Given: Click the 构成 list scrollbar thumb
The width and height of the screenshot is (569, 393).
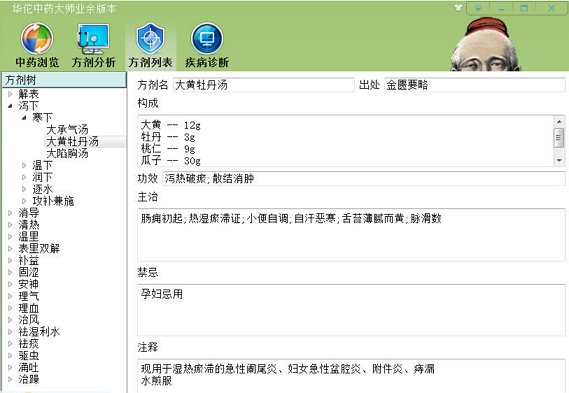Looking at the screenshot, I should [x=559, y=138].
